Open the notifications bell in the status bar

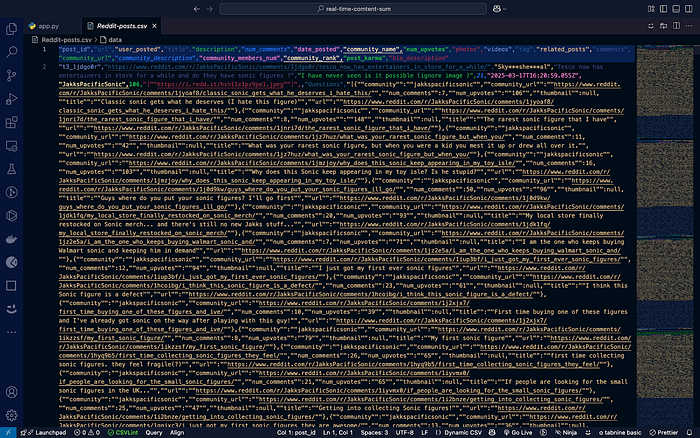(690, 433)
